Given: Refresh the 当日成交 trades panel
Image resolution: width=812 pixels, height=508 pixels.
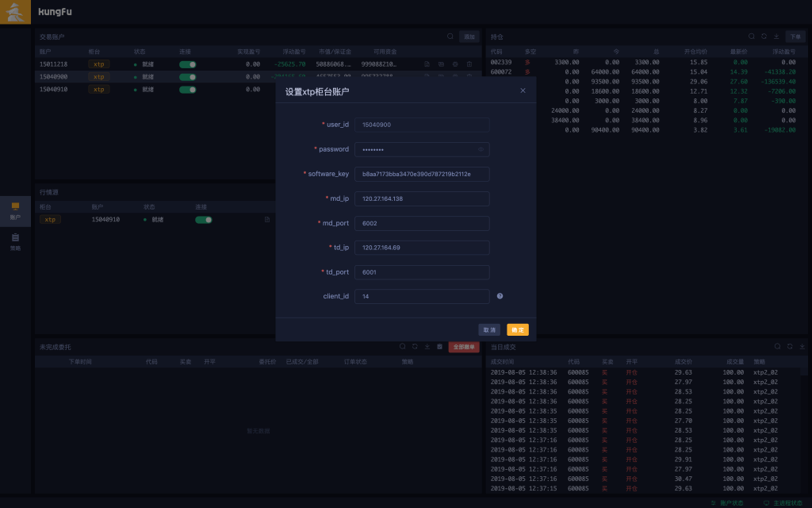Looking at the screenshot, I should click(790, 346).
